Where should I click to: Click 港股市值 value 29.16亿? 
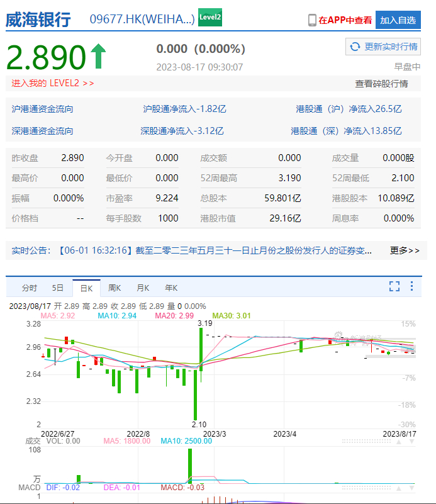(x=285, y=218)
